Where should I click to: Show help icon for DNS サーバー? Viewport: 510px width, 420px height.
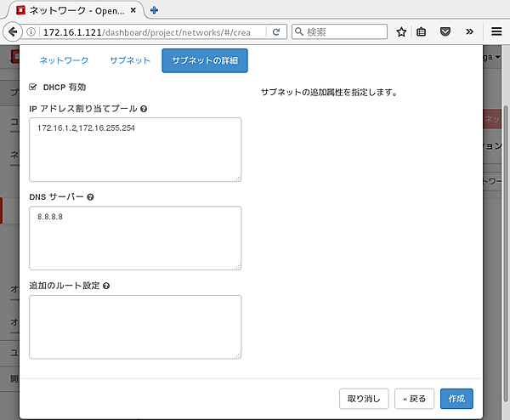pos(90,197)
